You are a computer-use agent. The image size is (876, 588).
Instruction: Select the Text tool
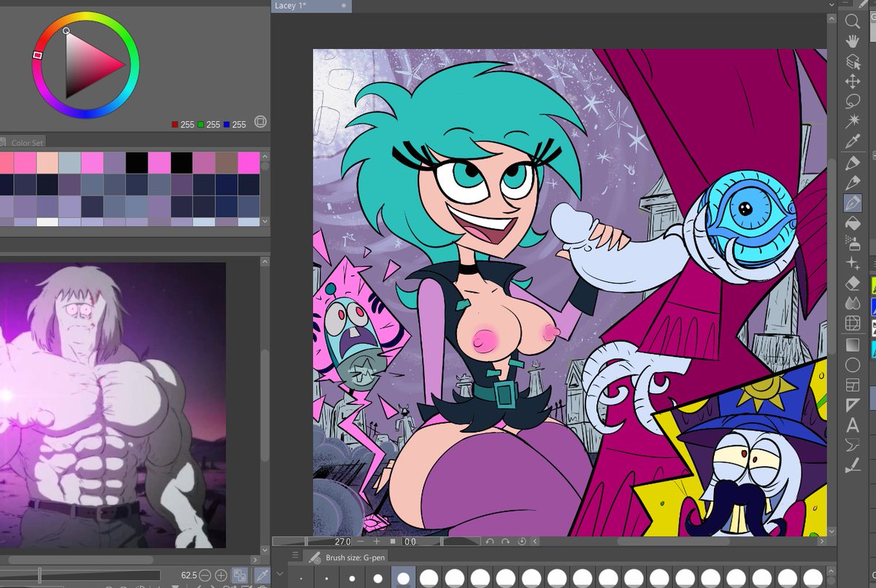point(852,425)
